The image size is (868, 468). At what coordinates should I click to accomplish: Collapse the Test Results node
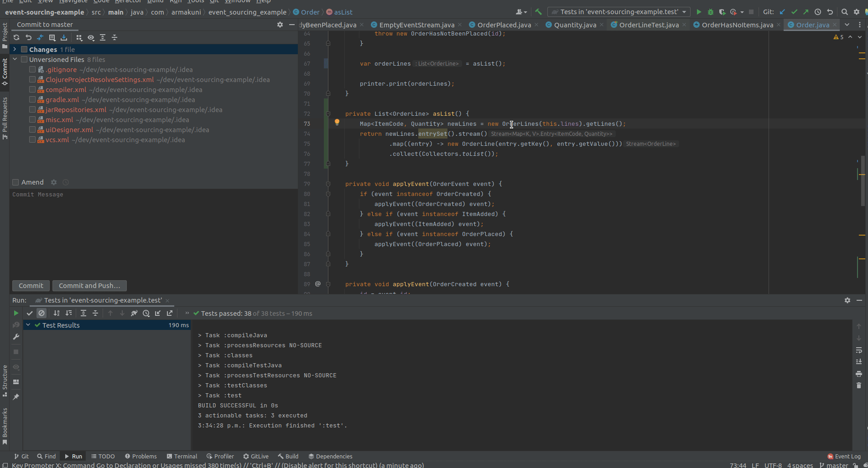(28, 325)
